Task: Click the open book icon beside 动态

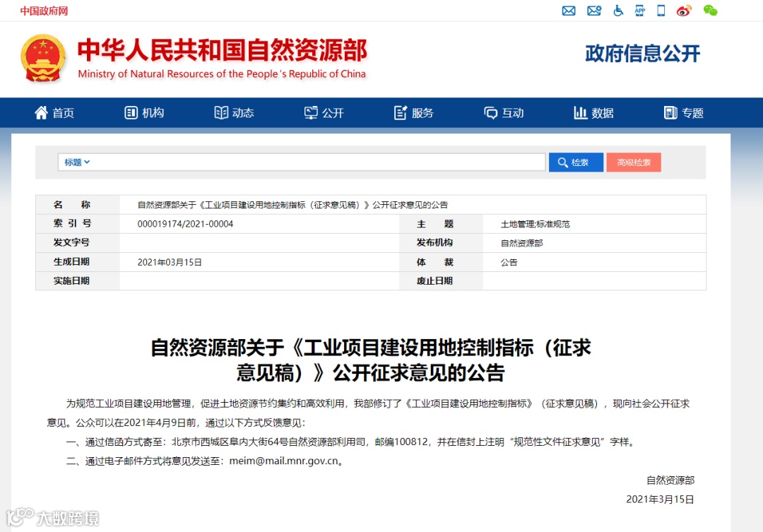Action: point(221,113)
